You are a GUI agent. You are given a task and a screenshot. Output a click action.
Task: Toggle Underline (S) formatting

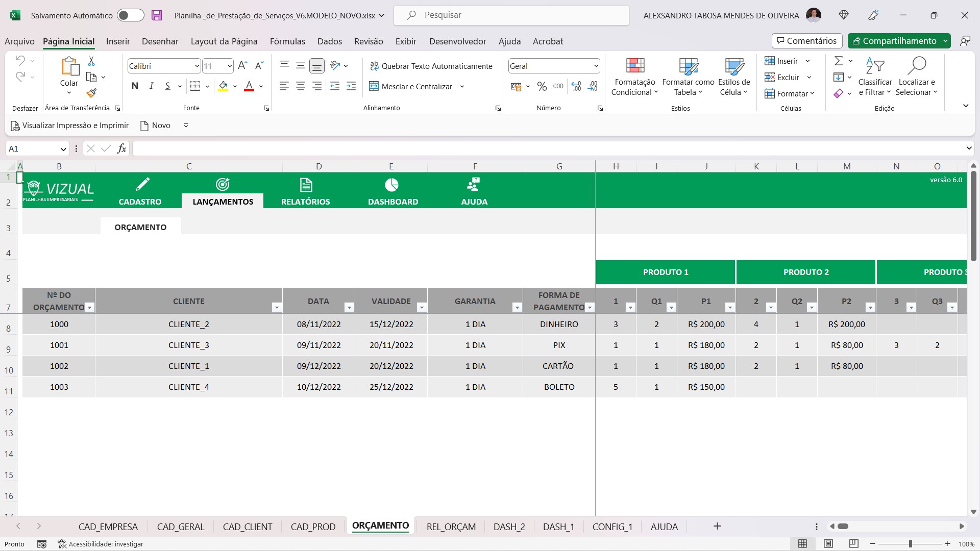tap(167, 86)
